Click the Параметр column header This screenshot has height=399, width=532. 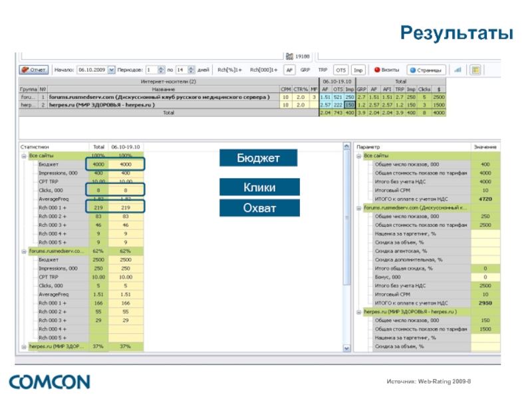[412, 147]
